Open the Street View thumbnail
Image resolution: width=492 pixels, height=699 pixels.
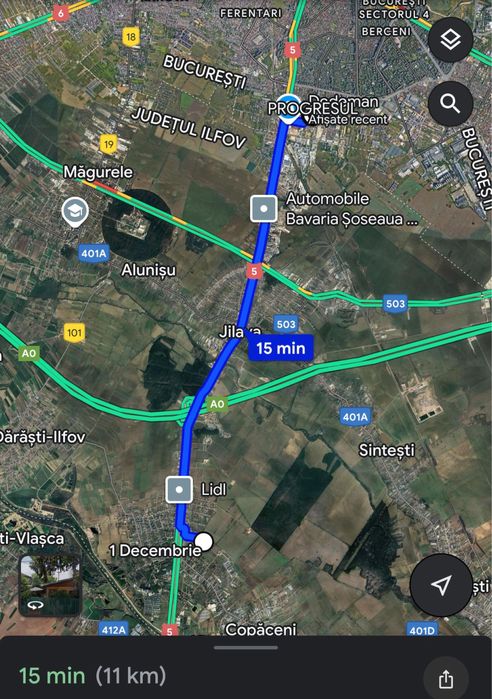pyautogui.click(x=50, y=585)
